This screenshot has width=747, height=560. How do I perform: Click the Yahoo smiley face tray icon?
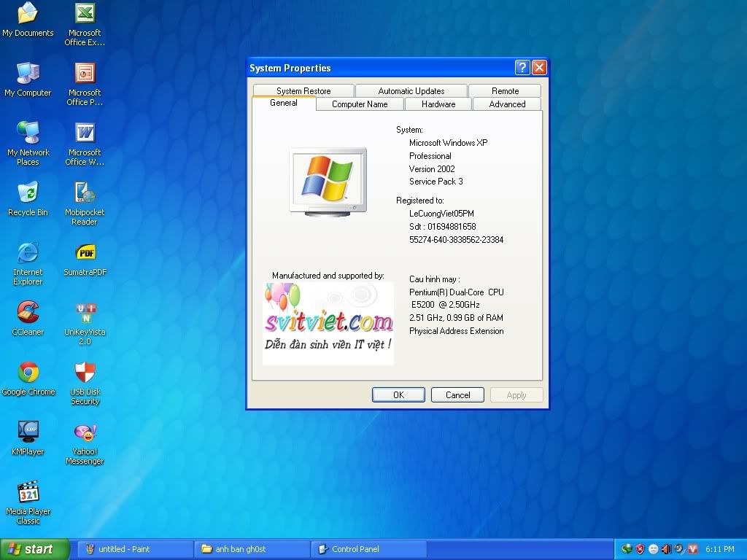(x=653, y=549)
